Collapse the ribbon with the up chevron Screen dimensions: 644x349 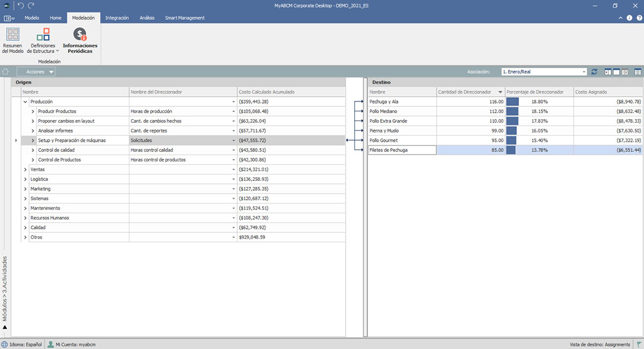point(621,18)
